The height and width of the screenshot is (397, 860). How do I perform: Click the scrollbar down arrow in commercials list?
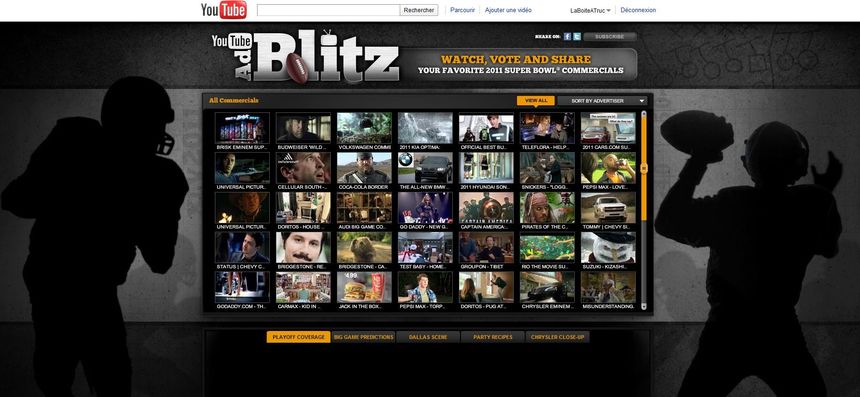click(x=644, y=307)
